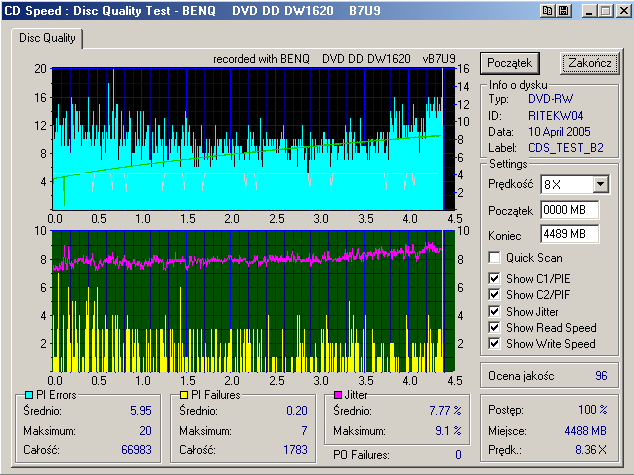Toggle the Show Jitter checkbox
Viewport: 634px width, 475px height.
click(494, 311)
